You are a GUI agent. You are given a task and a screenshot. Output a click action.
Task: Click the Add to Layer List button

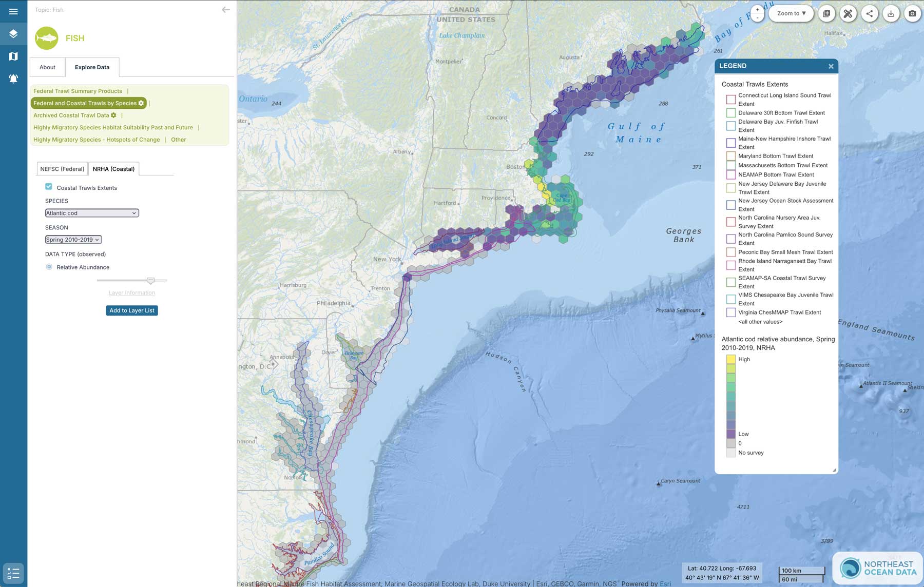click(x=132, y=310)
